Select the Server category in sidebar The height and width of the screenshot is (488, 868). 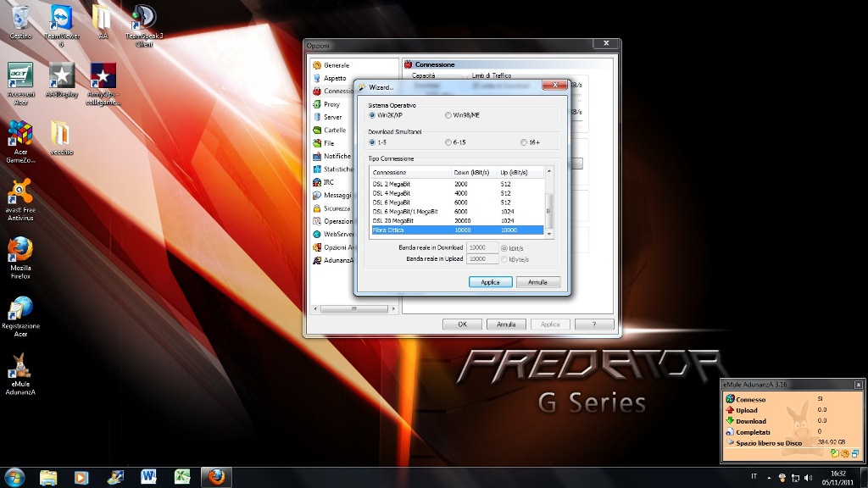(x=332, y=117)
